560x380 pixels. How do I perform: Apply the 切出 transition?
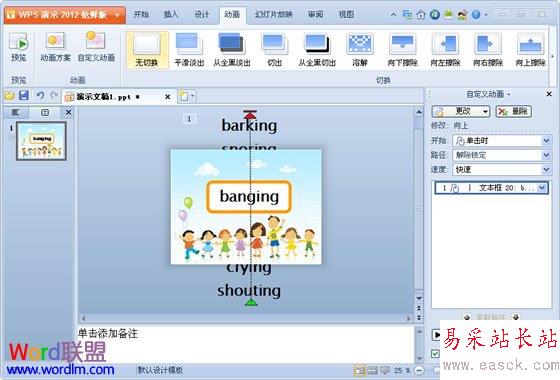(x=274, y=50)
